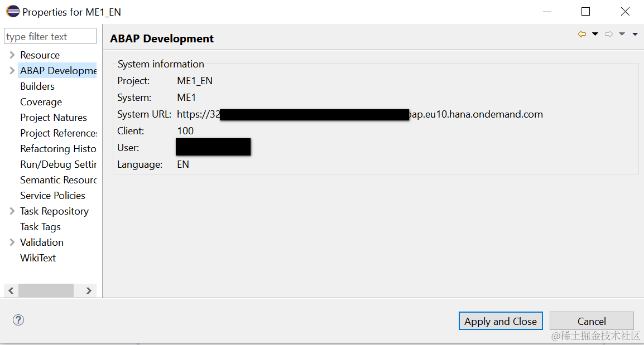Open Run/Debug Settings page
644x345 pixels.
pyautogui.click(x=59, y=164)
